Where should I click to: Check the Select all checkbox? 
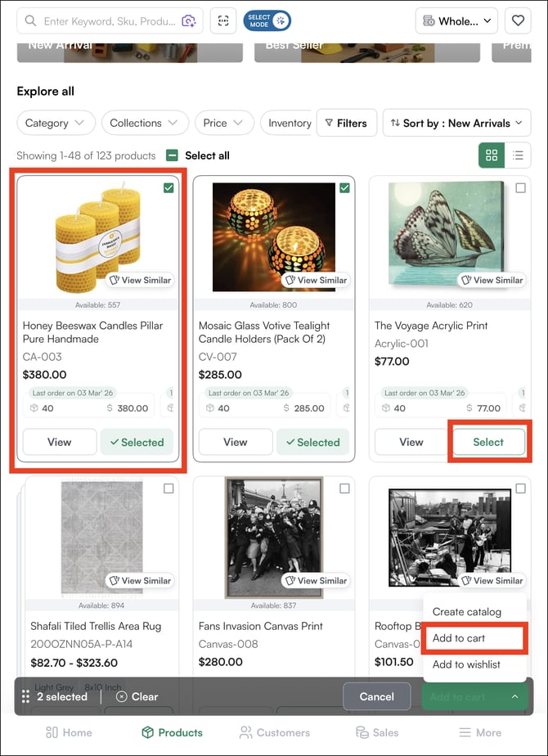tap(173, 155)
